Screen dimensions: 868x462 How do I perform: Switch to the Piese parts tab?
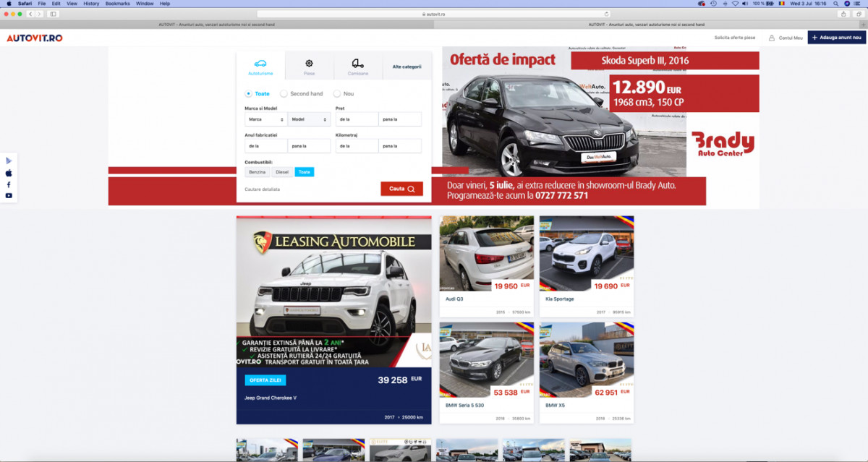tap(310, 66)
